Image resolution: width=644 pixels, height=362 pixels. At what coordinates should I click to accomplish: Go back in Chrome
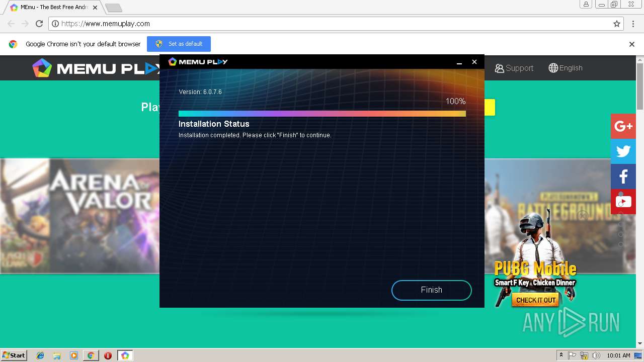coord(11,24)
